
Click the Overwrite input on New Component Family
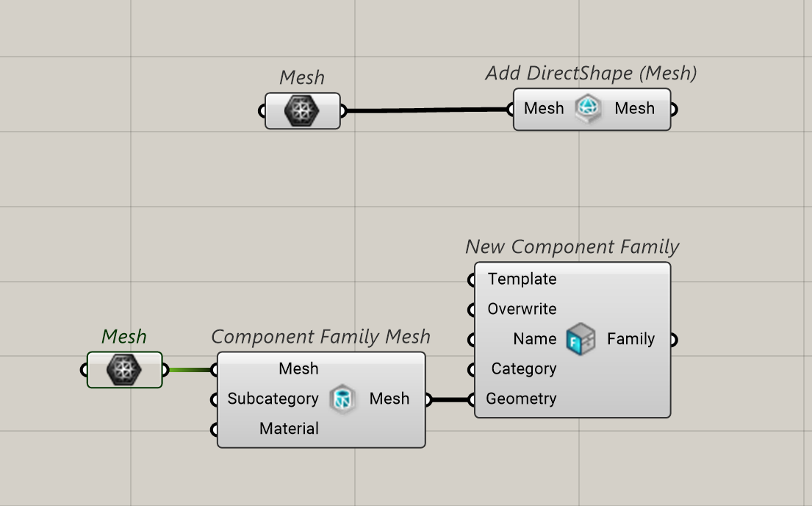coord(522,309)
